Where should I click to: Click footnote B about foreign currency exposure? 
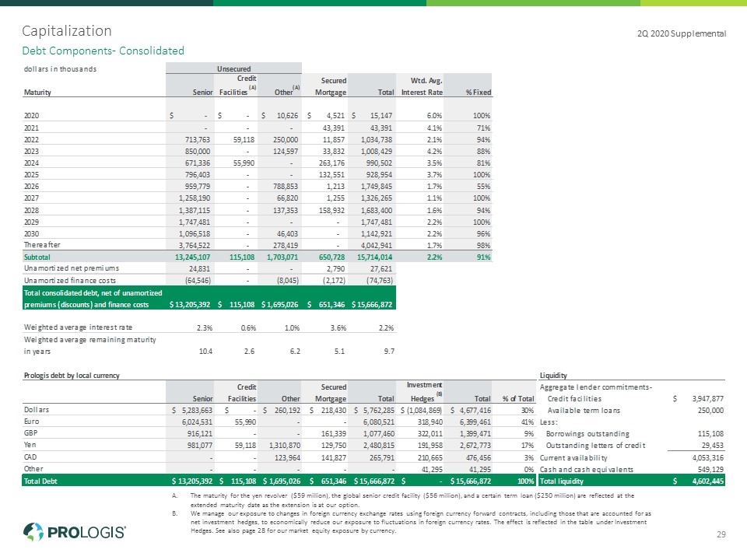(x=421, y=522)
